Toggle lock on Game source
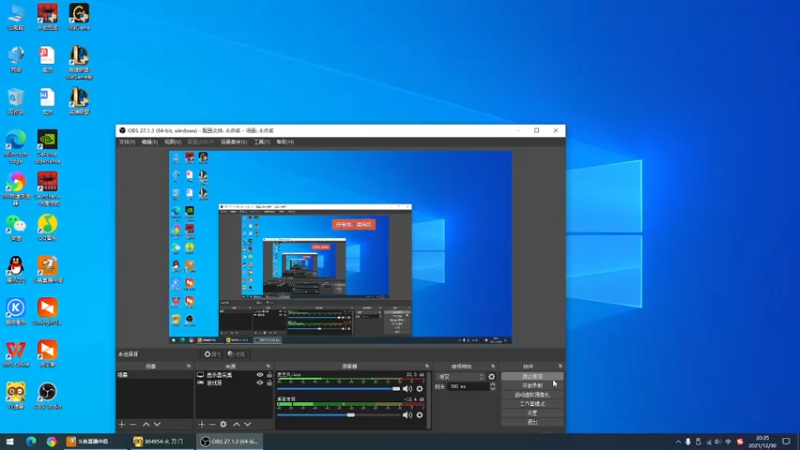The image size is (800, 450). click(x=269, y=383)
